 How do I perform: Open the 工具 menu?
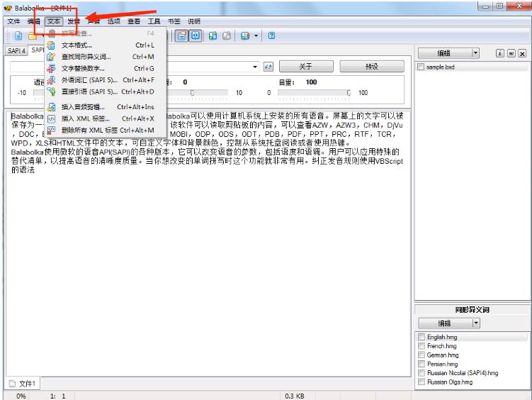click(x=154, y=21)
